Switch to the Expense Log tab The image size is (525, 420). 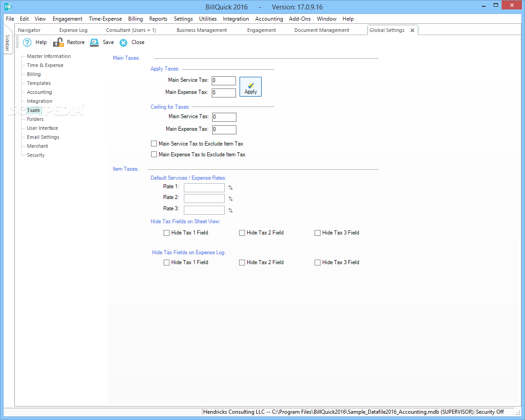pyautogui.click(x=73, y=30)
